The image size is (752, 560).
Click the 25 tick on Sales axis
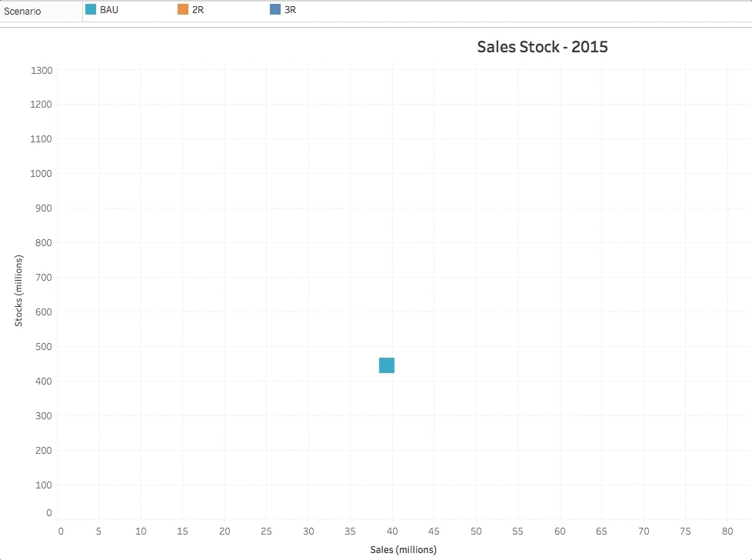(x=267, y=532)
